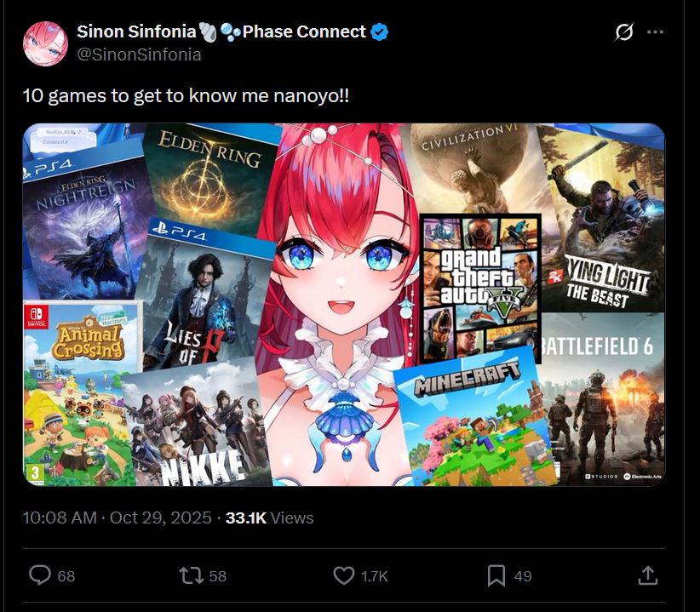Click the Grok slashed-circle icon
Viewport: 700px width, 612px height.
tap(624, 31)
